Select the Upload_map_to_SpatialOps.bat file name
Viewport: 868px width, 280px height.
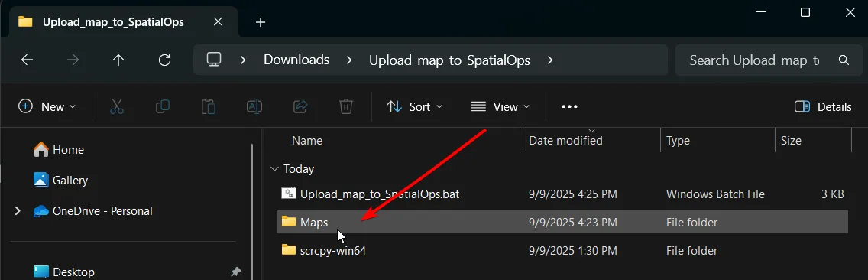pyautogui.click(x=380, y=194)
